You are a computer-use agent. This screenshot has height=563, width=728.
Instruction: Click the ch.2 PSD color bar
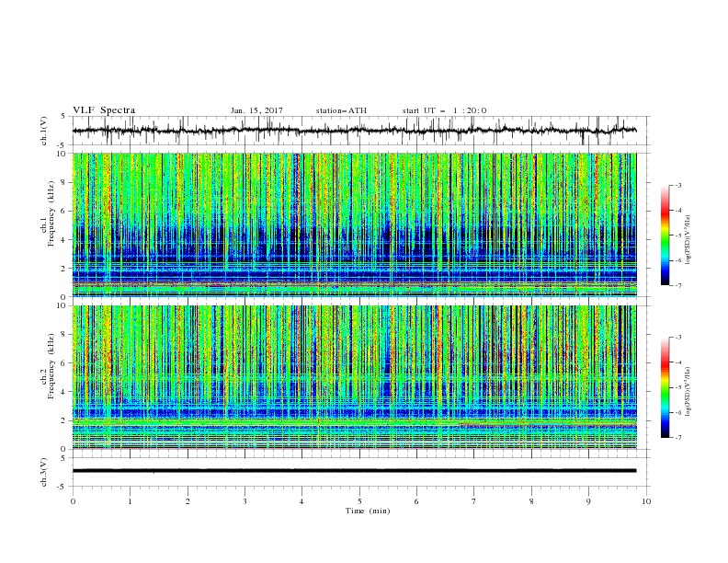pyautogui.click(x=665, y=387)
